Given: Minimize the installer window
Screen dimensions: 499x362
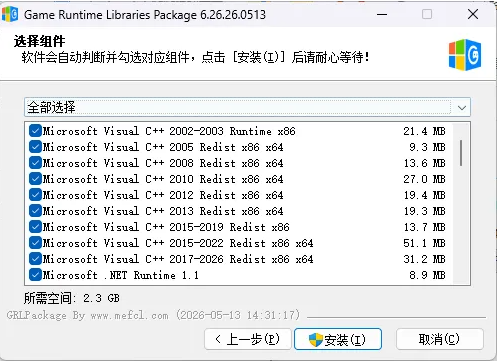Looking at the screenshot, I should [382, 14].
